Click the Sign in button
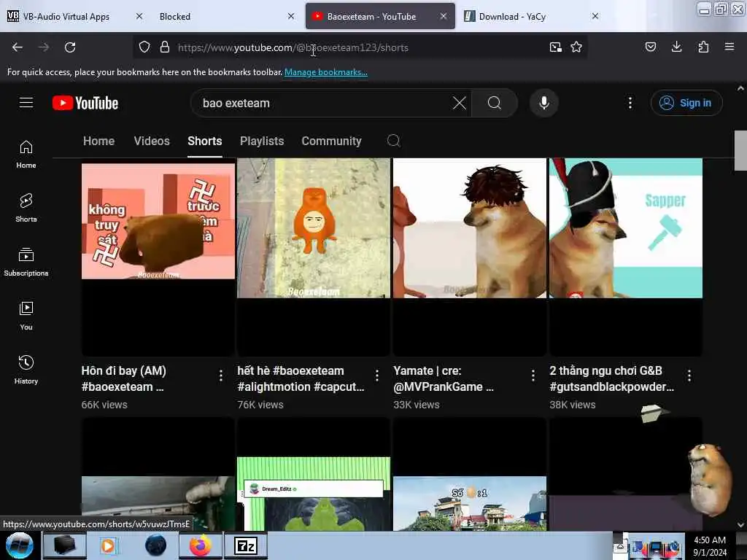This screenshot has height=560, width=747. click(686, 103)
